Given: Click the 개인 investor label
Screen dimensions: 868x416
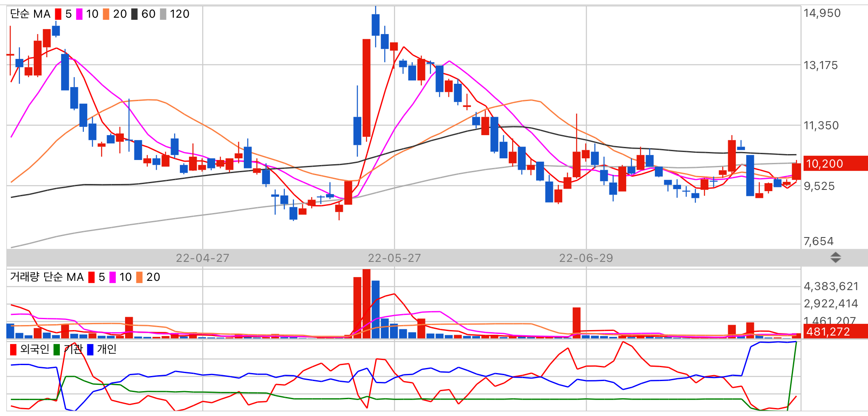Looking at the screenshot, I should [107, 349].
